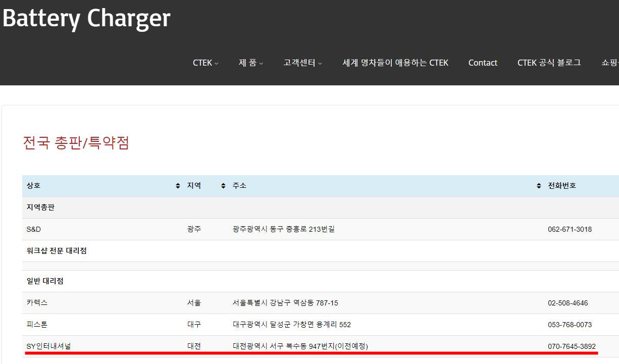Click the 대전 region cell
619x364 pixels.
coord(194,346)
